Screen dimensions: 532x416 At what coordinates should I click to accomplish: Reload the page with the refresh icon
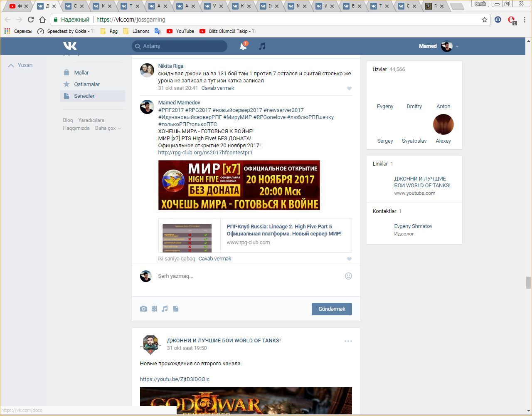[x=30, y=20]
